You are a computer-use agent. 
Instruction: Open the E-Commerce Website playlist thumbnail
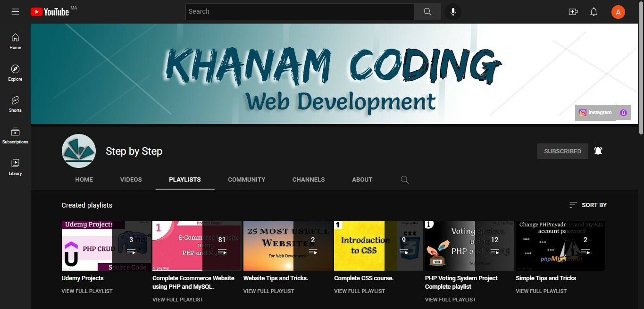[197, 246]
